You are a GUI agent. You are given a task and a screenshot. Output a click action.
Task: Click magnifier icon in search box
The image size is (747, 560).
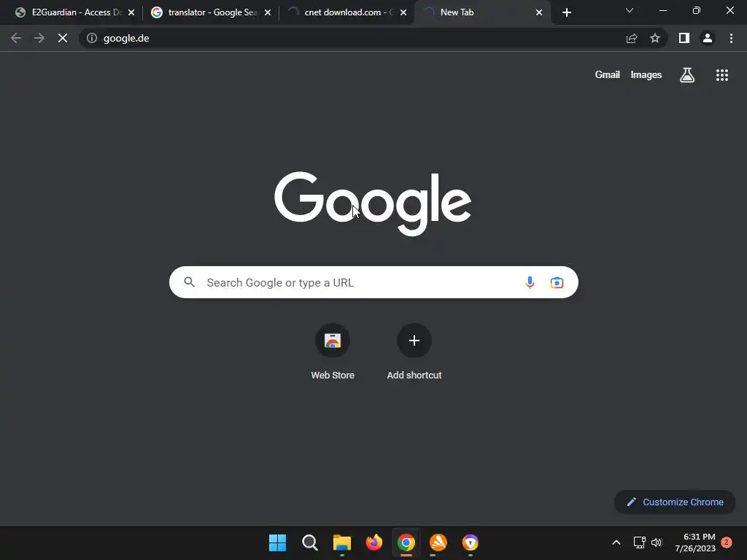click(190, 282)
